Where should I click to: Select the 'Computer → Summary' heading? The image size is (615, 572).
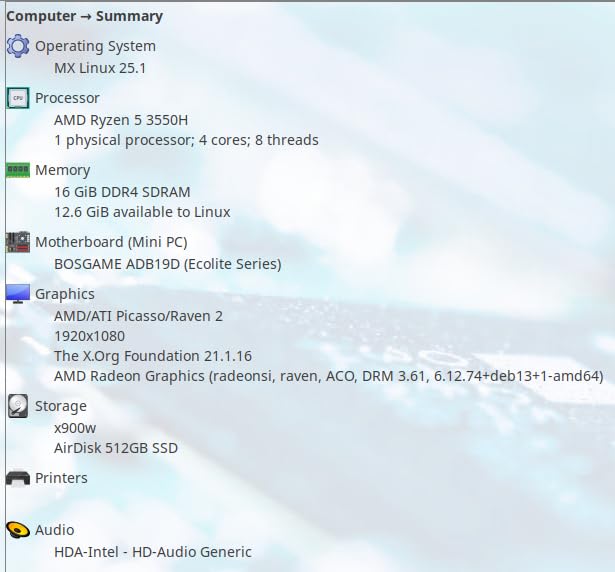point(84,16)
